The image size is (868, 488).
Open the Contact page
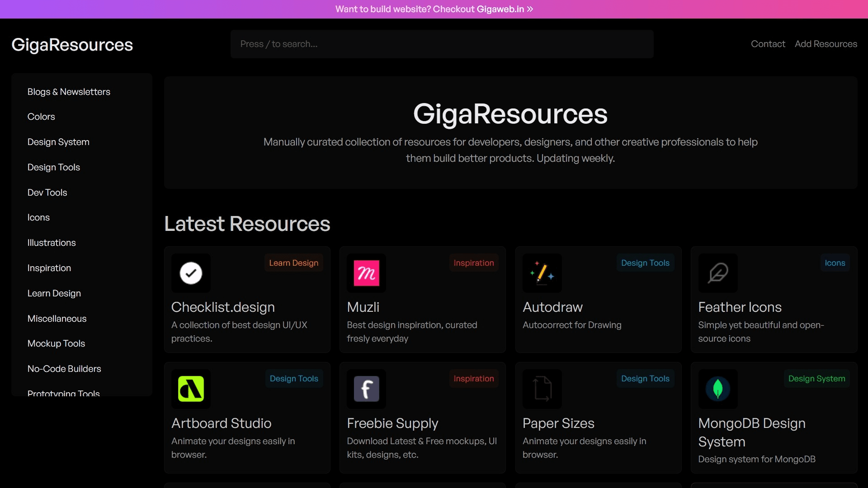coord(768,44)
